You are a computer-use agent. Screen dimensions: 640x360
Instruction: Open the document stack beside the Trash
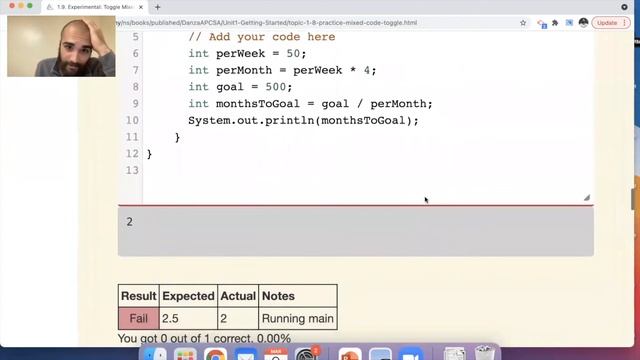pyautogui.click(x=454, y=354)
